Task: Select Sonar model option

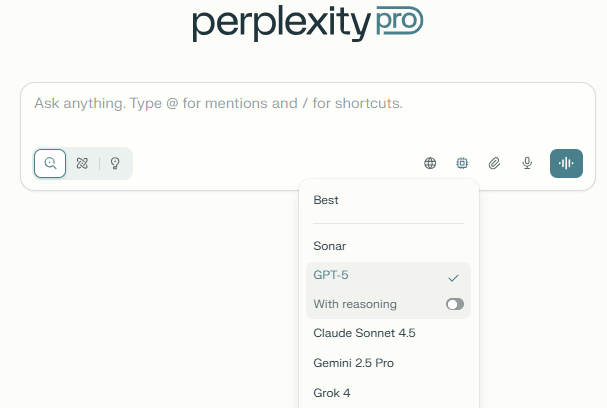Action: click(x=330, y=246)
